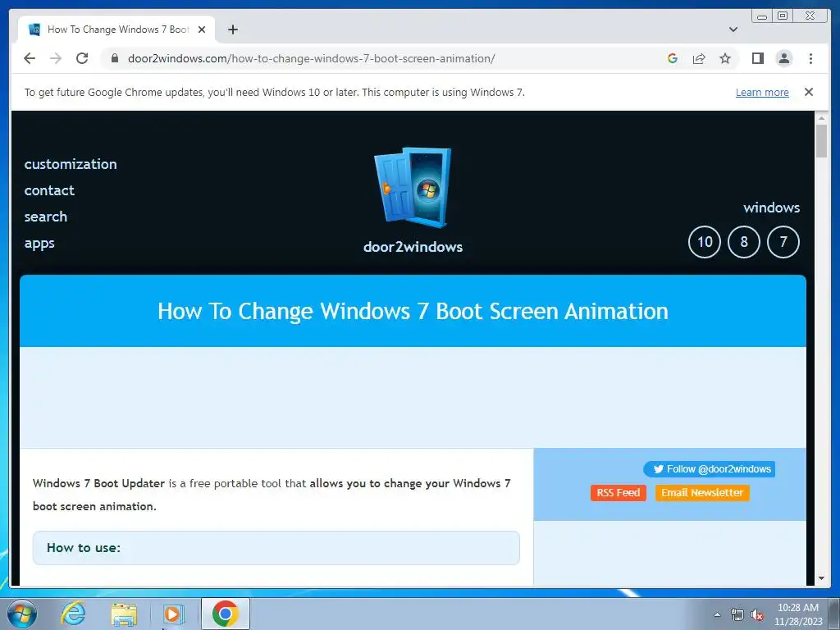Select the Windows 10 circle button
This screenshot has height=630, width=840.
click(x=705, y=242)
